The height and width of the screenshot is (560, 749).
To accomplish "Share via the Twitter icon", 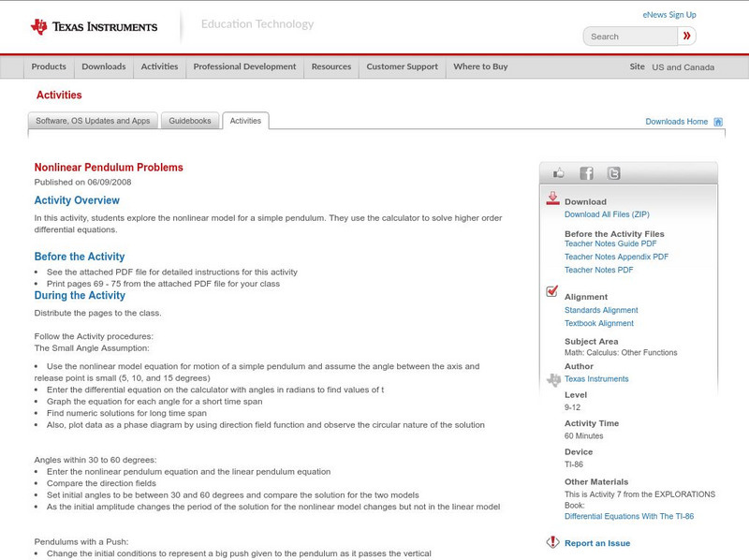I will (614, 173).
